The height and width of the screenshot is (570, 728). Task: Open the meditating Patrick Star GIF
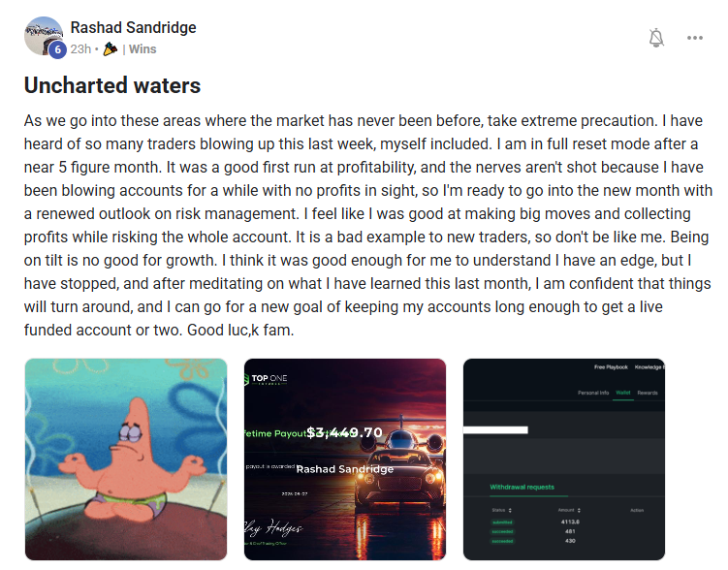click(126, 459)
